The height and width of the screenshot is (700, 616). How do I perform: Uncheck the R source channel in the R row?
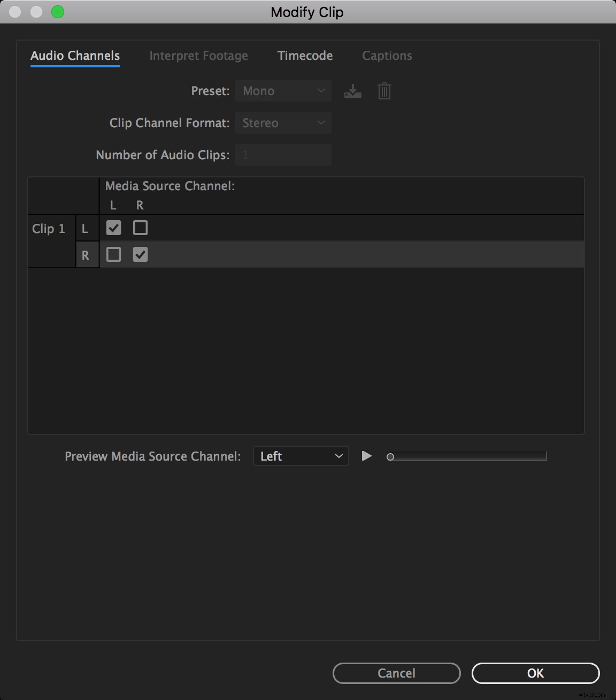click(x=140, y=254)
